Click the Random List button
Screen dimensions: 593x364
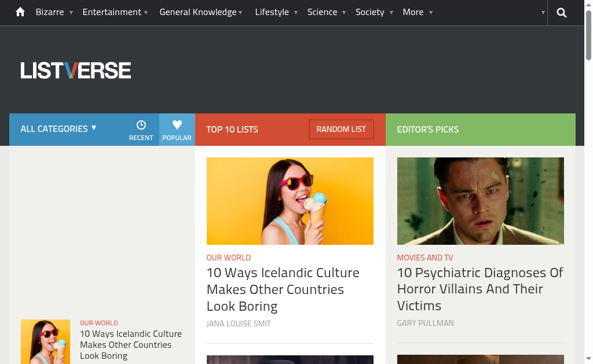pos(341,129)
